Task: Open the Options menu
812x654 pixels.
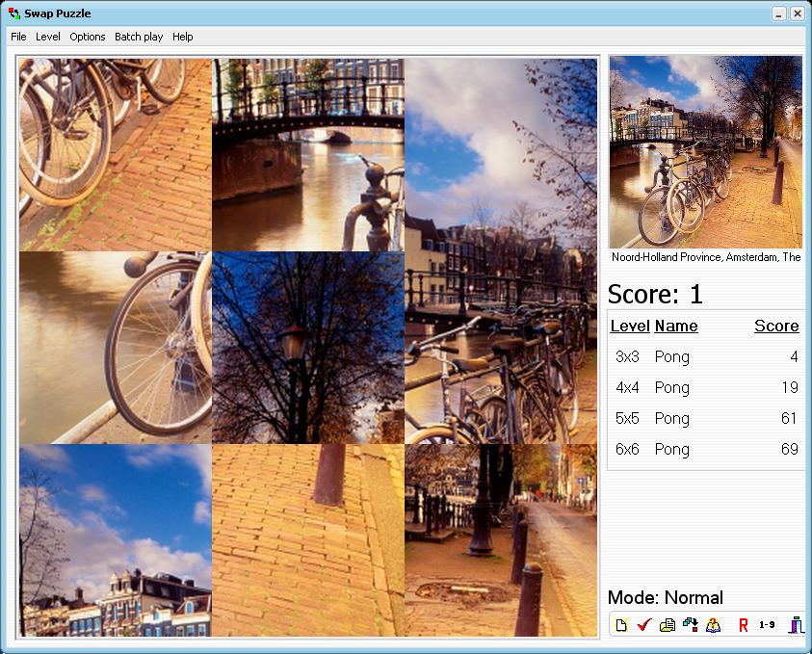Action: coord(88,37)
